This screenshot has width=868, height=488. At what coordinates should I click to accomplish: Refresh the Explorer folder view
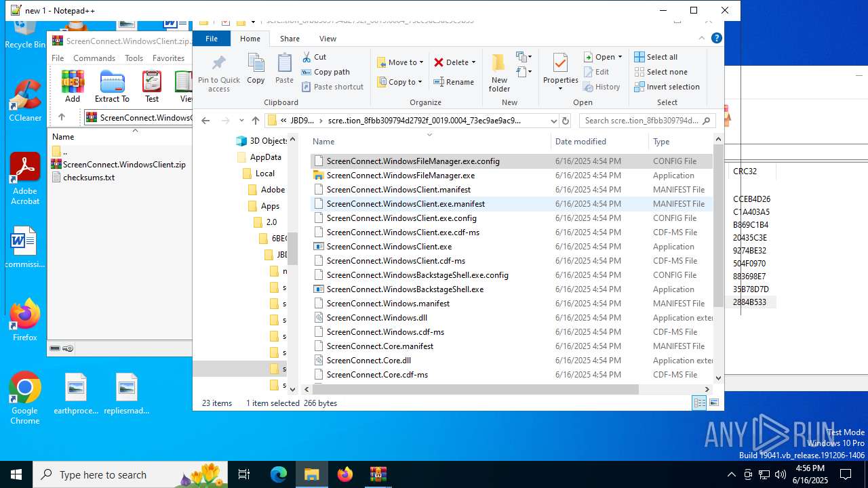(x=565, y=121)
